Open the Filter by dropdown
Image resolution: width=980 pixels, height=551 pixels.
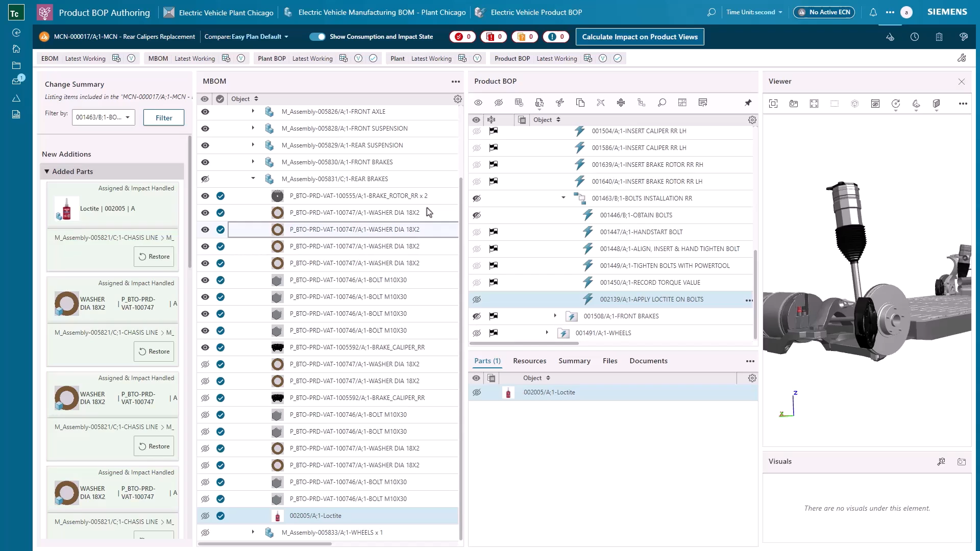[x=104, y=117]
